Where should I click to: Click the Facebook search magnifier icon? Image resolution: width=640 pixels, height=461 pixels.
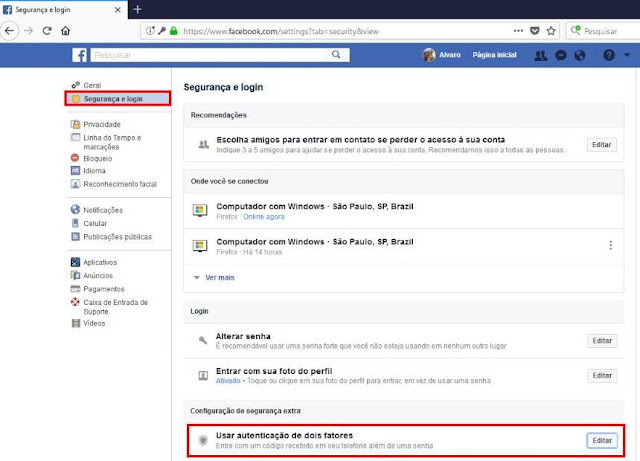point(336,54)
